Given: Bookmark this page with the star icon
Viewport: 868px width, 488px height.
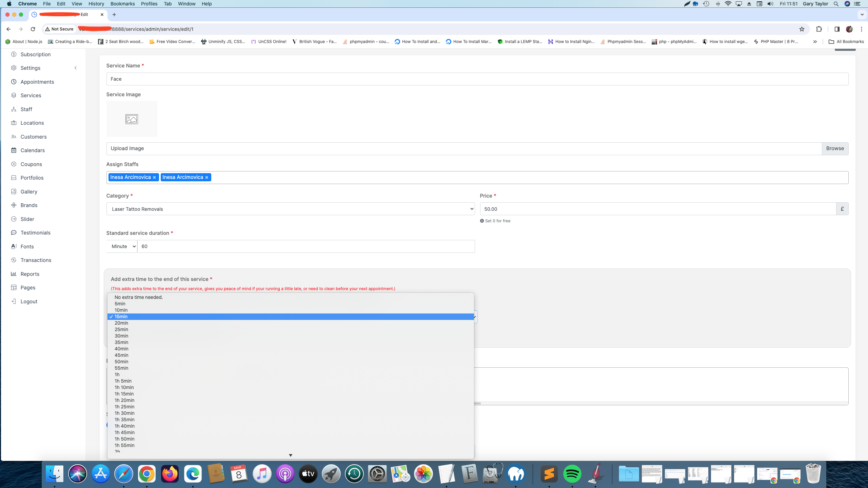Looking at the screenshot, I should pos(802,29).
